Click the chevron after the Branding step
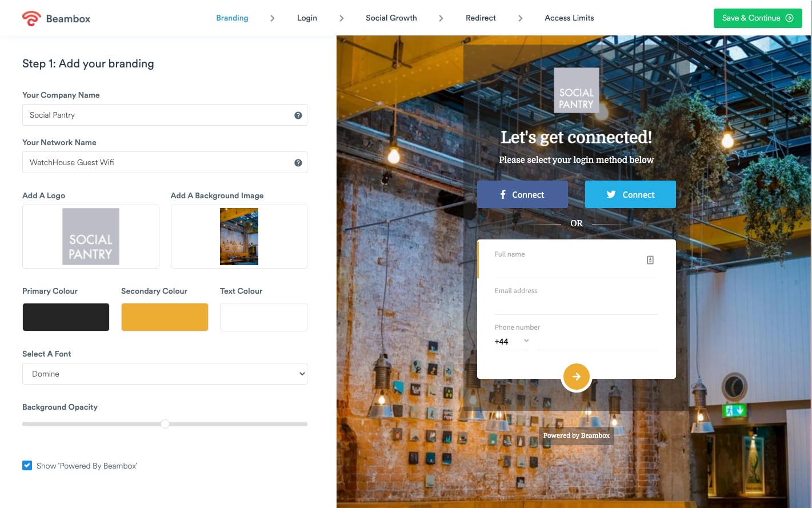 point(273,18)
